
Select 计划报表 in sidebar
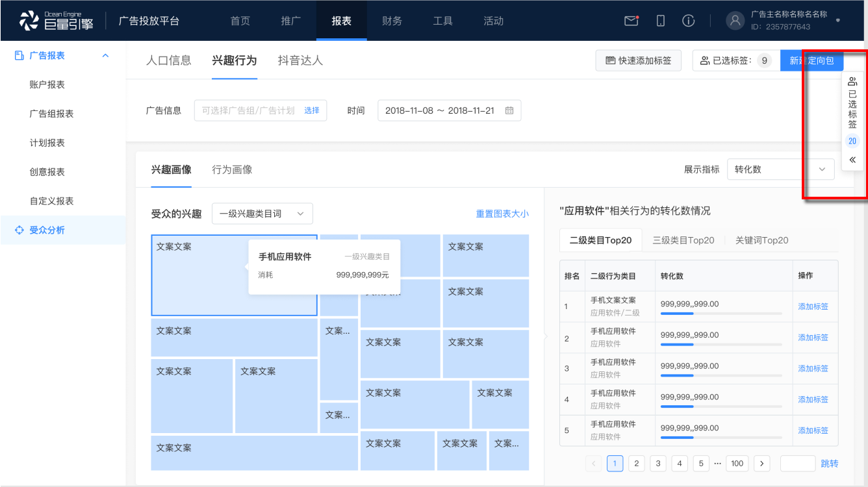coord(47,143)
